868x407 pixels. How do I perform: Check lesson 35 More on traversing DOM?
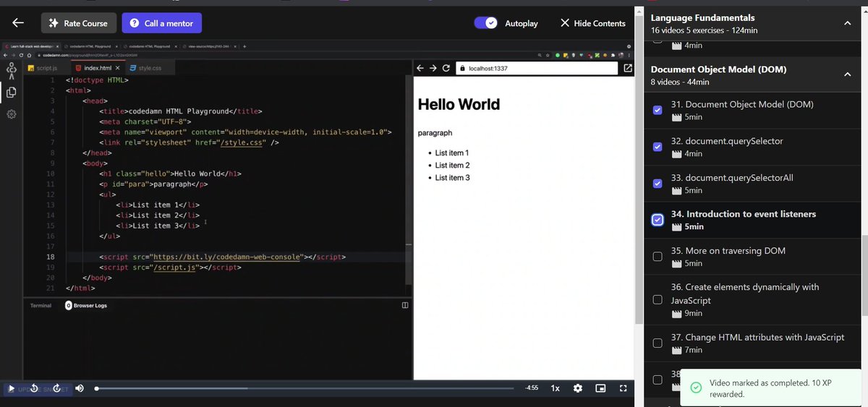pyautogui.click(x=658, y=257)
